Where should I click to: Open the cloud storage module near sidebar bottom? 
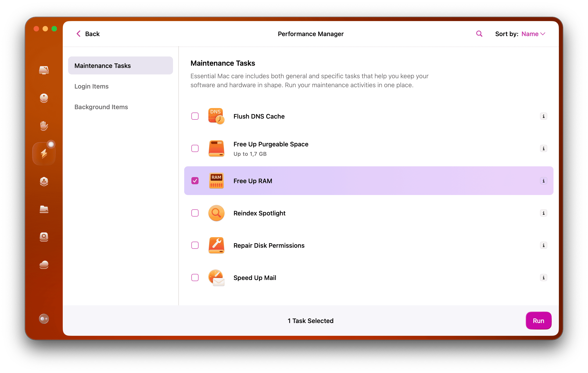click(x=44, y=265)
